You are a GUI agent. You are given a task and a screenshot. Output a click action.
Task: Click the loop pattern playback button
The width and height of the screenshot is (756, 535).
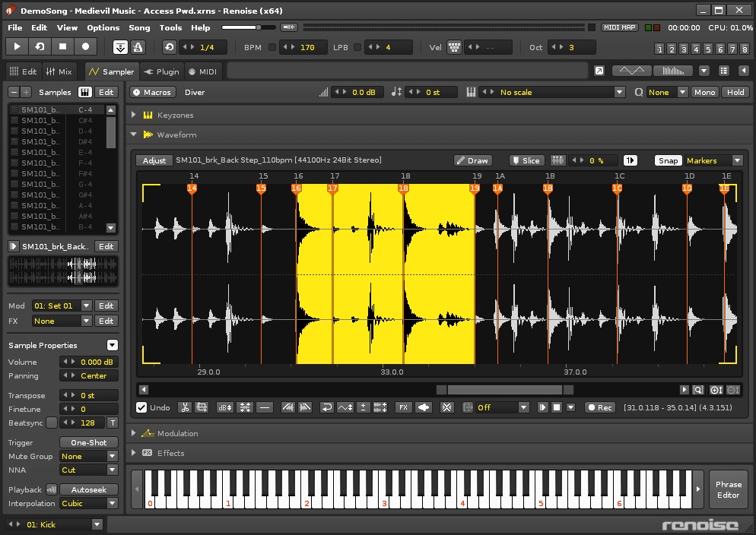(40, 46)
